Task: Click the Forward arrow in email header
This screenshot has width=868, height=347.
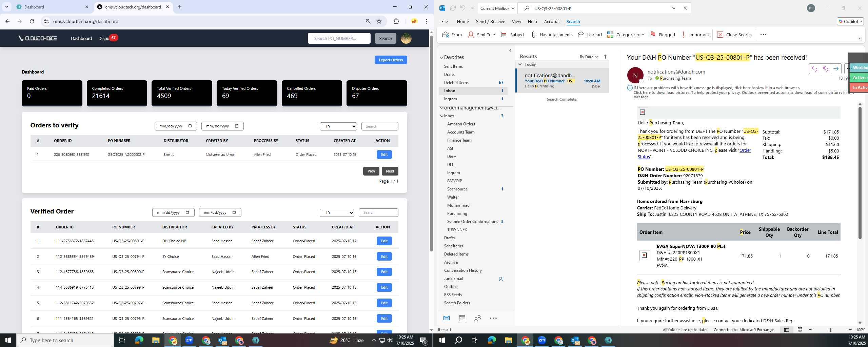Action: [x=836, y=69]
